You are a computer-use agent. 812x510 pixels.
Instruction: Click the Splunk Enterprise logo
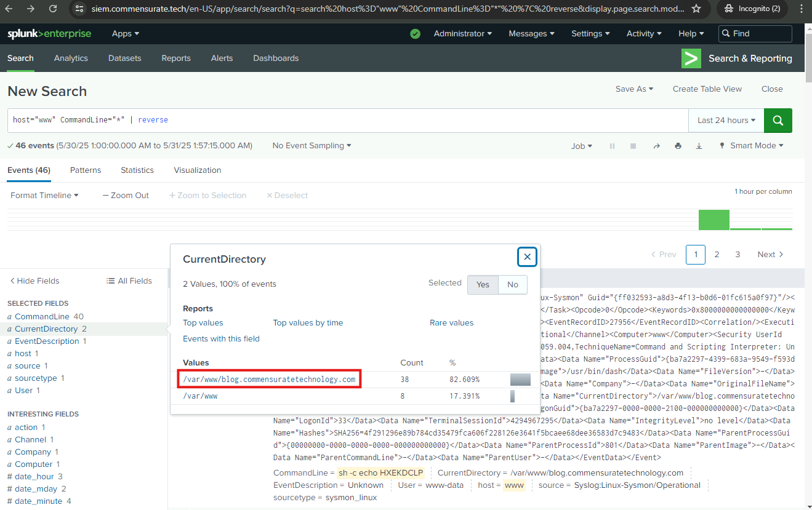point(49,34)
